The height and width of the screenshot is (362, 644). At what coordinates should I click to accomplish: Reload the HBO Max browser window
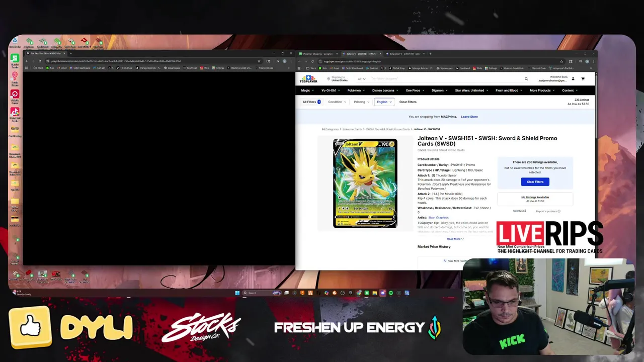tap(40, 61)
